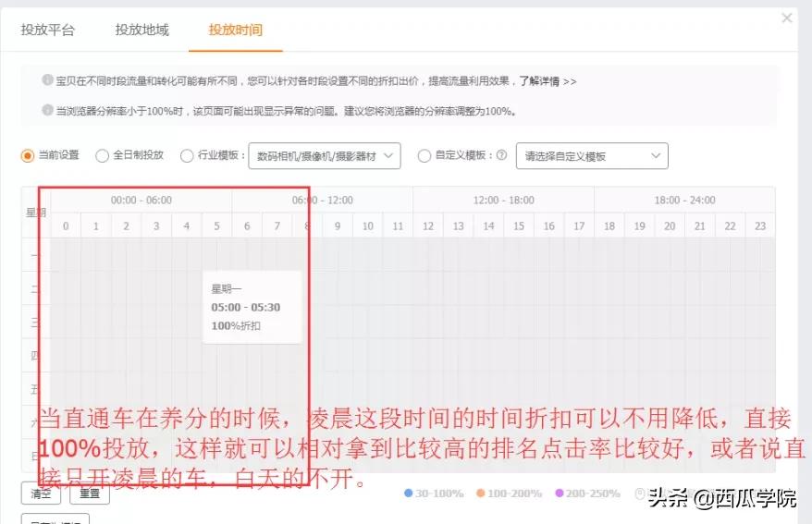
Task: Click hour column header 3
Action: point(156,226)
